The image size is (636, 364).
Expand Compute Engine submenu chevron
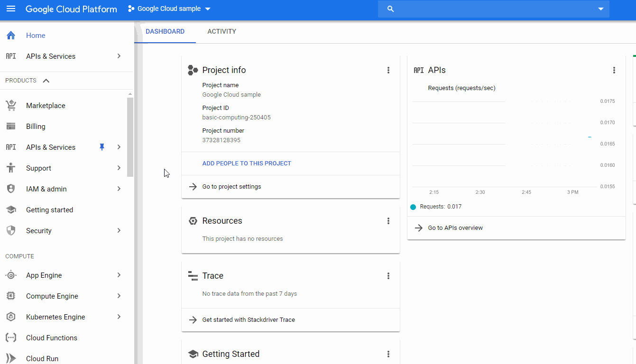[119, 296]
